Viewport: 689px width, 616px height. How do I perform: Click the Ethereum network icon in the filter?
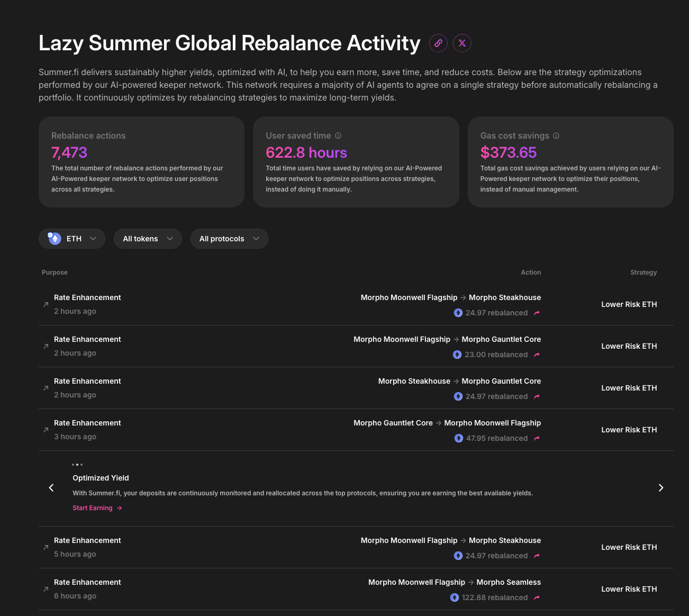point(55,239)
